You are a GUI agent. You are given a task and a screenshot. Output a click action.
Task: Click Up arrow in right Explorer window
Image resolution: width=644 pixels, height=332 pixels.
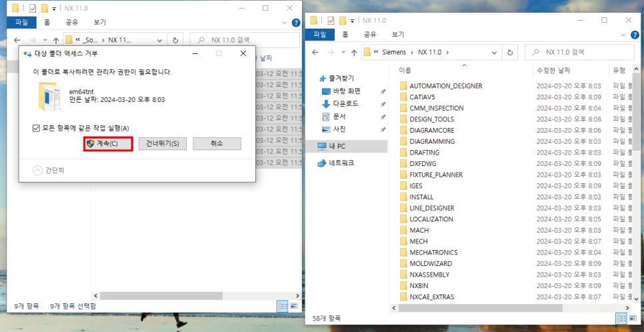[354, 53]
